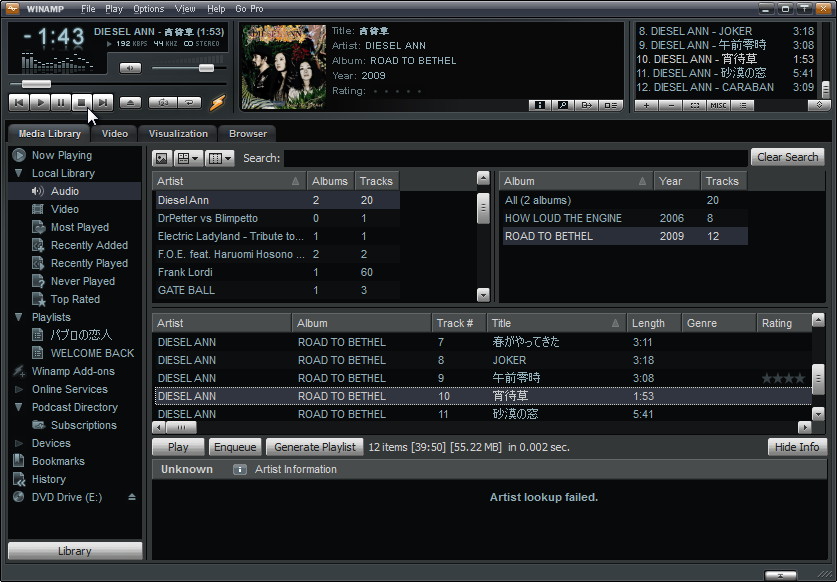Click the album art toggle button near Search
837x582 pixels.
tap(162, 158)
